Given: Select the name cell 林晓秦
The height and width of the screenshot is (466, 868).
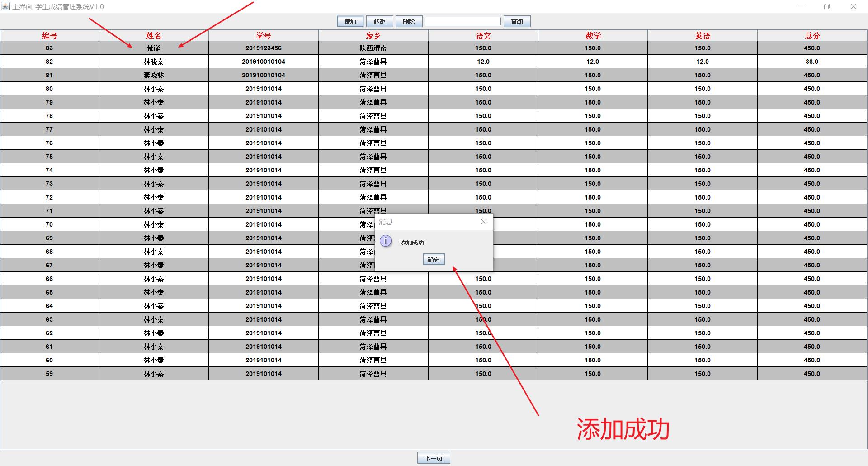Looking at the screenshot, I should point(154,62).
